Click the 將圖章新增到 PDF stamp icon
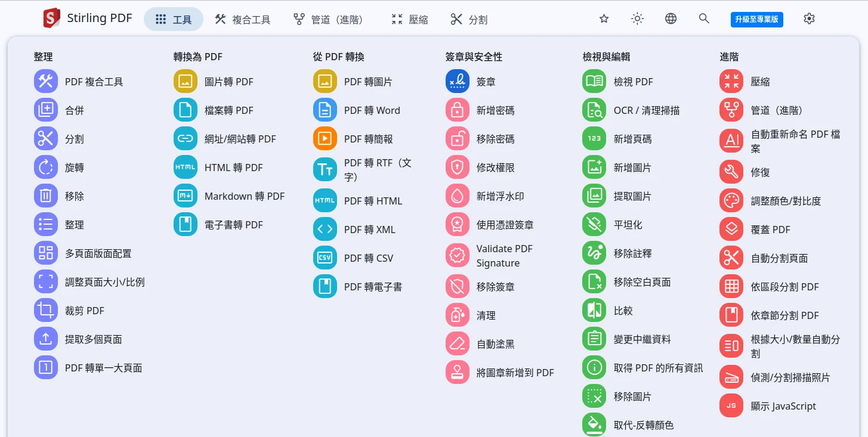 tap(458, 372)
